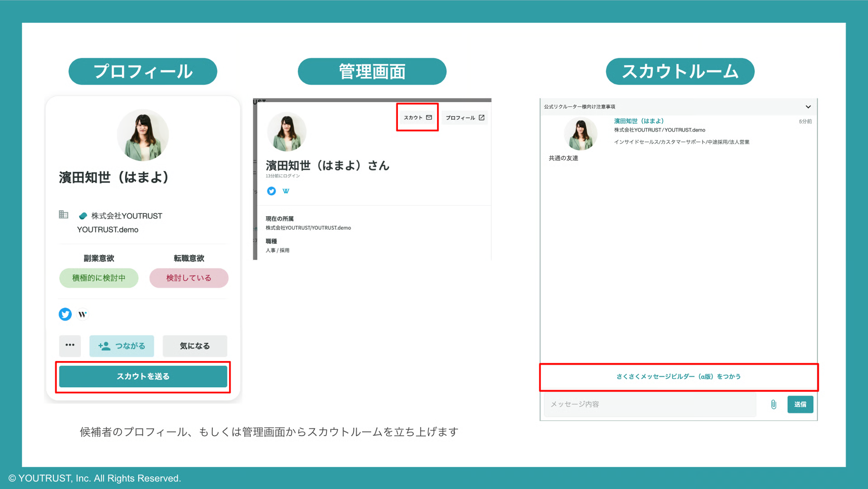Viewport: 868px width, 489px height.
Task: Click the avatar photo in the admin screen
Action: tap(287, 132)
